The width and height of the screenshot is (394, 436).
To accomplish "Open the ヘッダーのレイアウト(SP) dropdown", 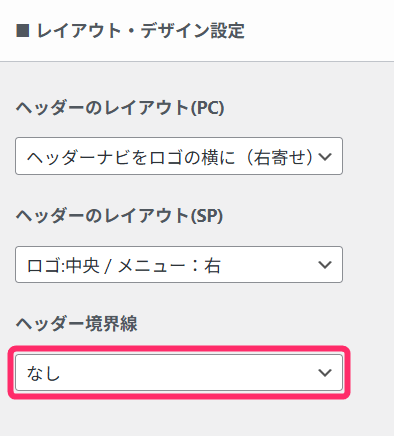I will [179, 265].
